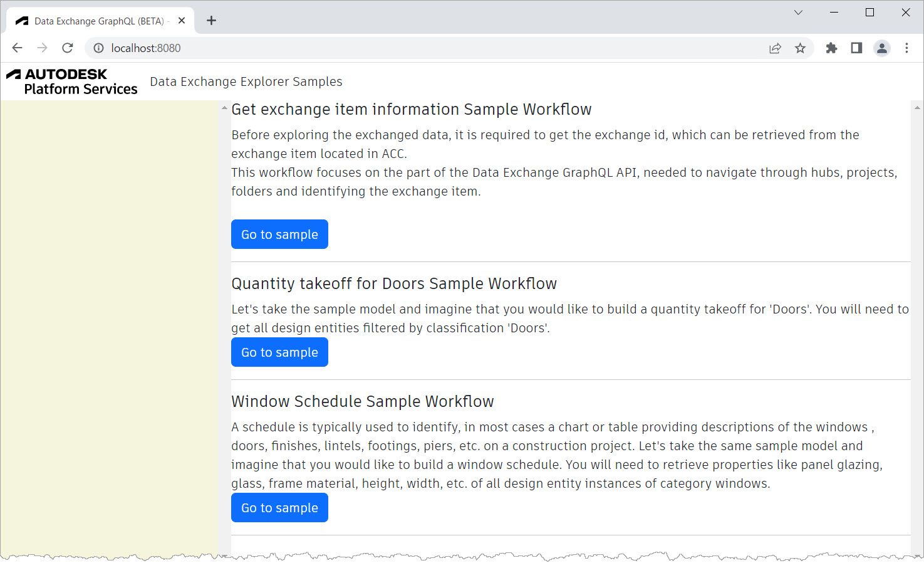Close the Data Exchange GraphQL tab

(182, 21)
